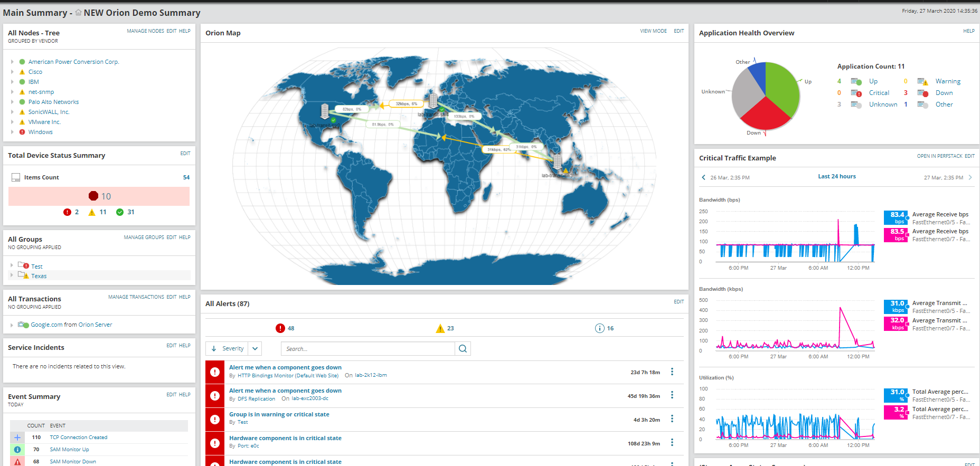Click the 83.4 bps blue legend swatch
Screen dimensions: 980x466
897,218
